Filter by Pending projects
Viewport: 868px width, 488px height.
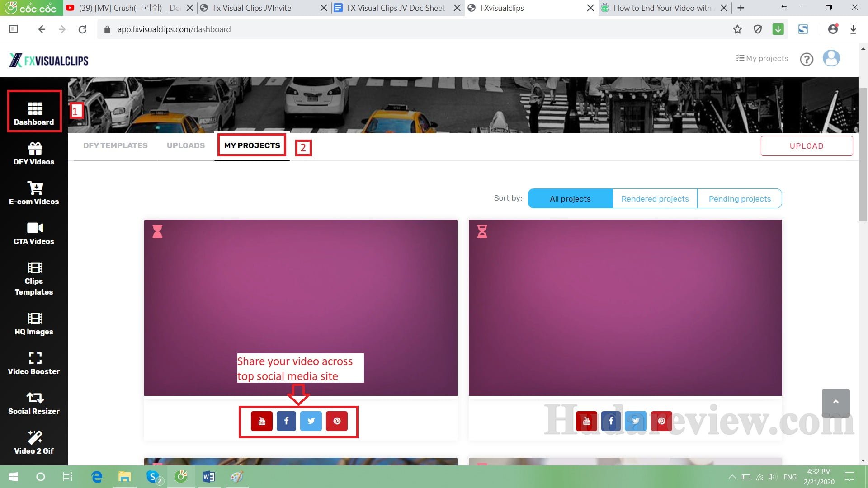pyautogui.click(x=740, y=198)
